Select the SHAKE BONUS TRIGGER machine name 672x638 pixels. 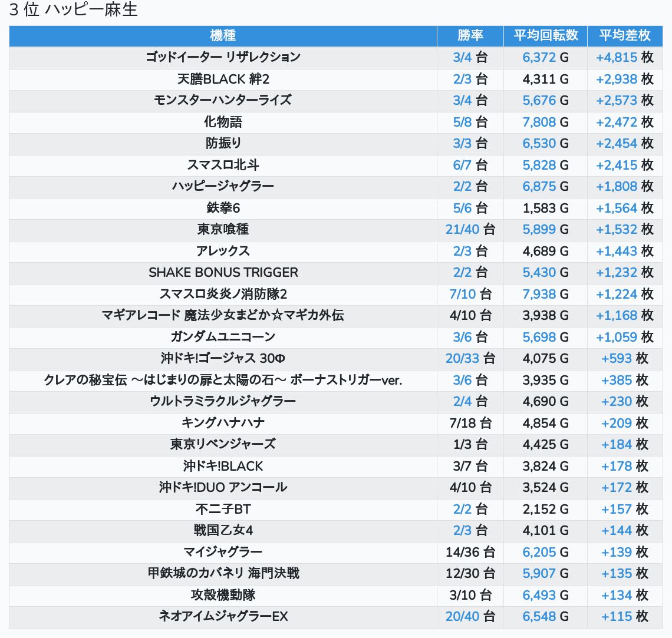pyautogui.click(x=223, y=273)
